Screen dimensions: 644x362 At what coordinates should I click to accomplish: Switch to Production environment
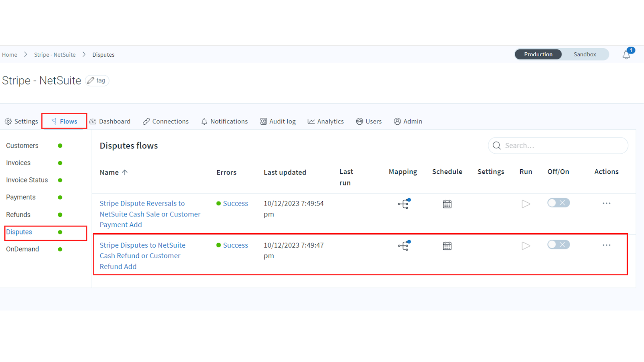coord(538,54)
